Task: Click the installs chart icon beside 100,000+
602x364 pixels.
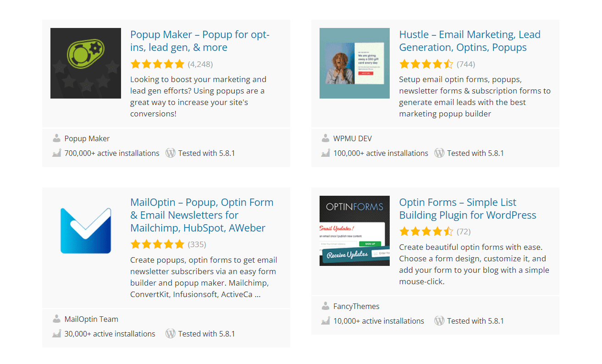Action: 326,153
